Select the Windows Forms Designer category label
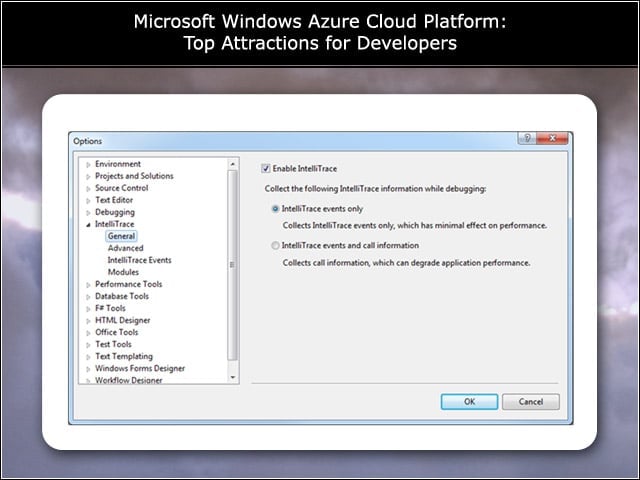 coord(140,369)
